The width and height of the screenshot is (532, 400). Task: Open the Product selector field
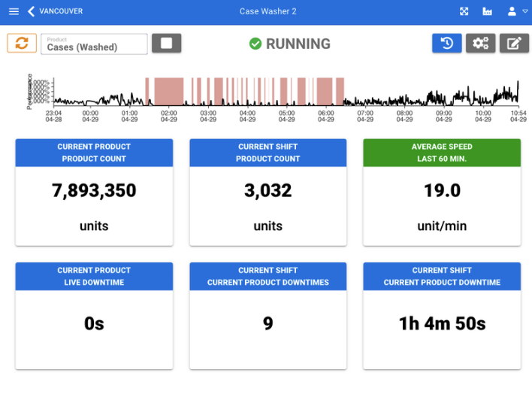point(94,44)
